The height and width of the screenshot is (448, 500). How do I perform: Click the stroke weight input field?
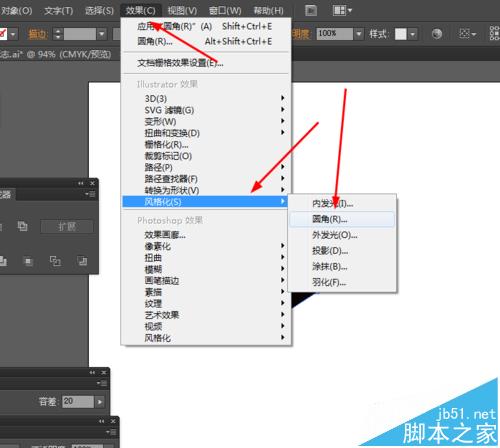(80, 34)
